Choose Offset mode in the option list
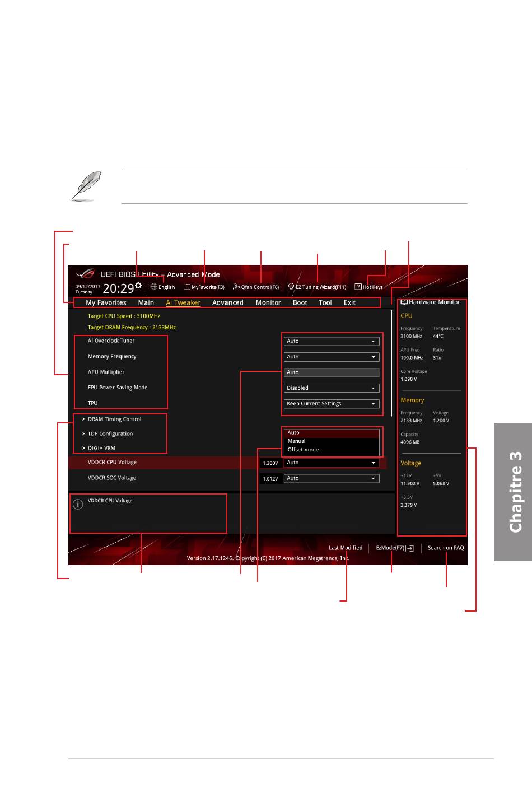532x802 pixels. (x=332, y=450)
